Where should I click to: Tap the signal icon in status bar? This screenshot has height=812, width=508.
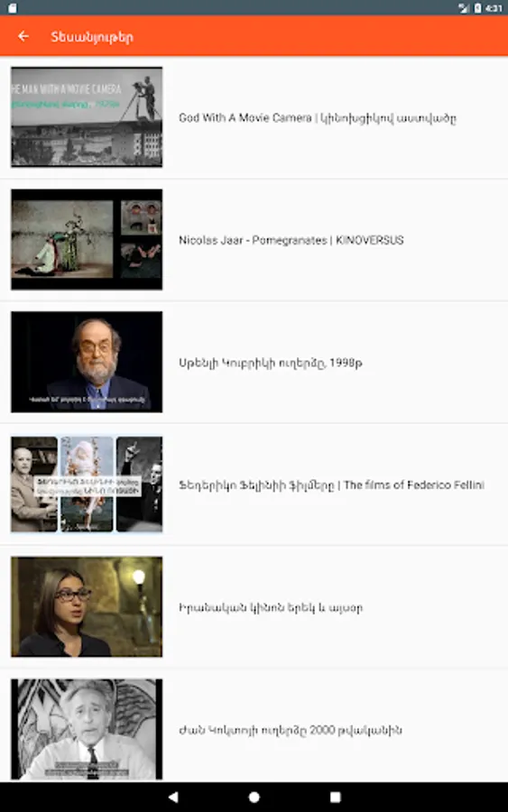464,8
